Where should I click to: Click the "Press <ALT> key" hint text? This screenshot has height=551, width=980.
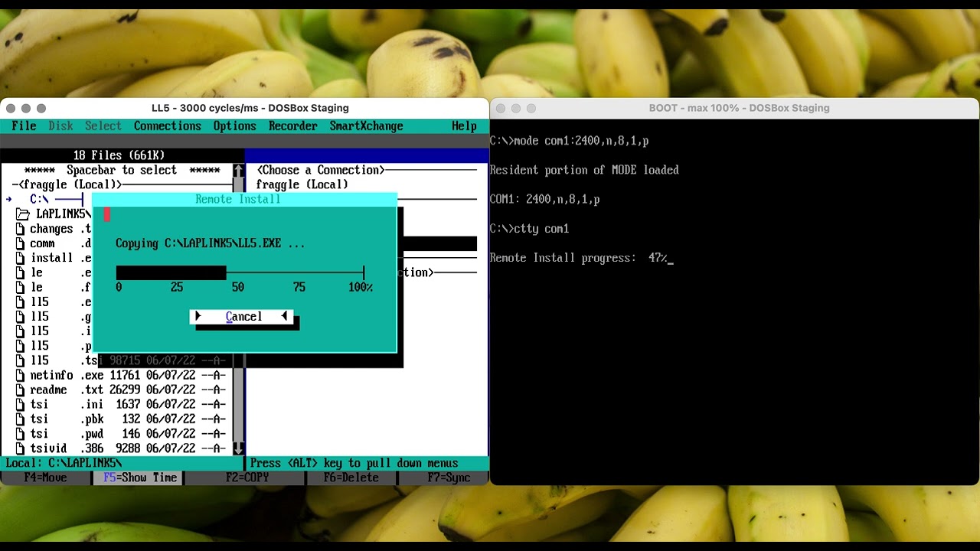(354, 463)
